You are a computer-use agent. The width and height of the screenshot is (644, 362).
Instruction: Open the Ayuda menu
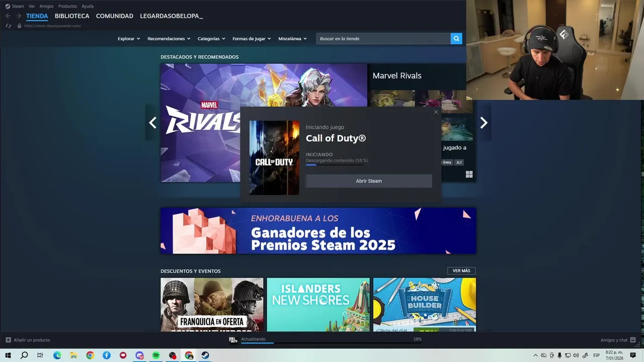coord(88,6)
